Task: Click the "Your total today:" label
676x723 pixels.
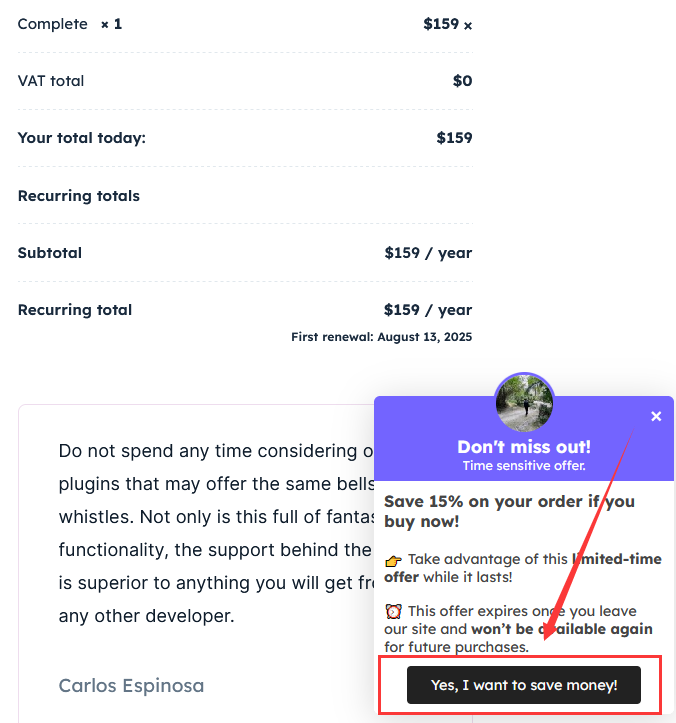Action: coord(81,138)
